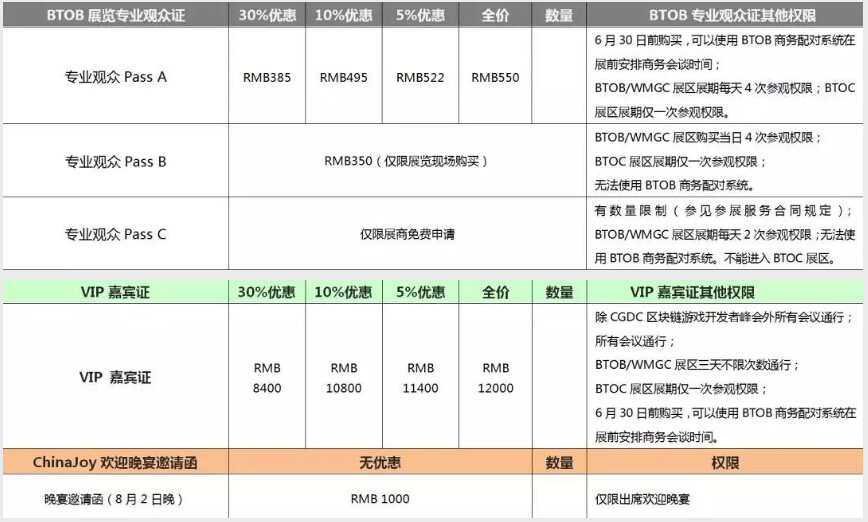Select the 专业观众 Pass B row label

(x=116, y=161)
